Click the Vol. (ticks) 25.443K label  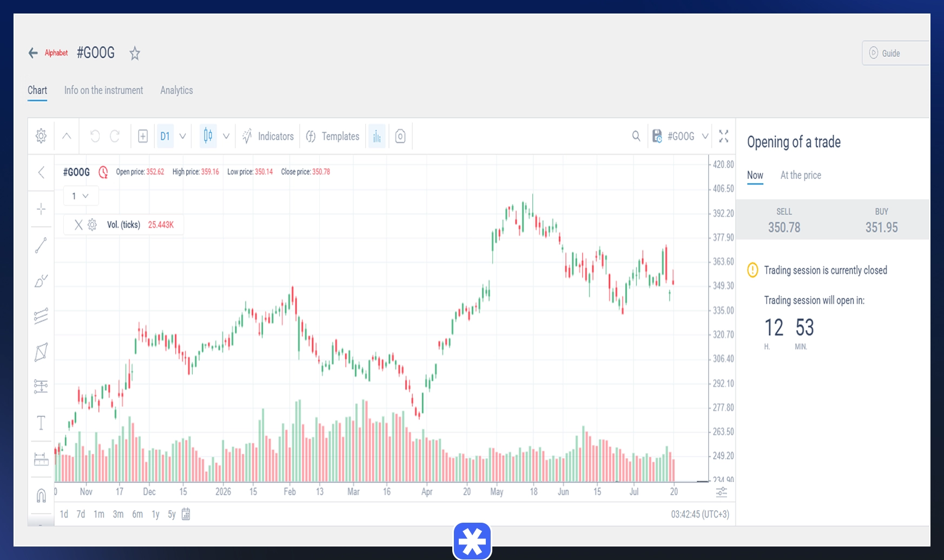click(140, 225)
